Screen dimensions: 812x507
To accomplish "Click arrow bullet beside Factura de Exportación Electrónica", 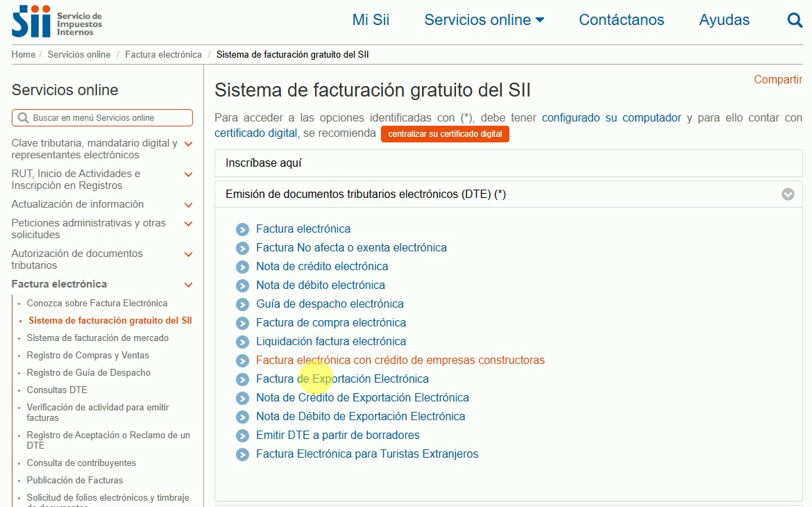I will point(242,379).
